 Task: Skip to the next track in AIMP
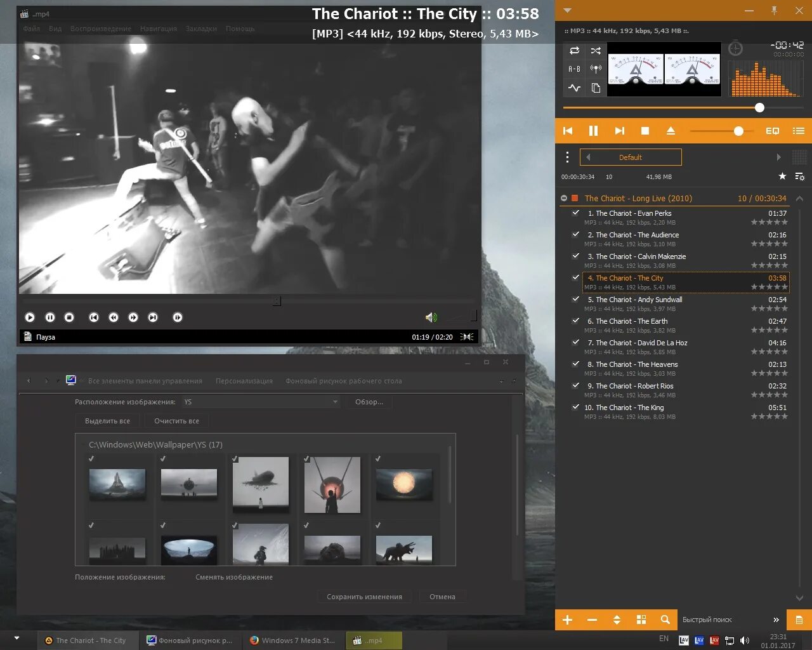point(620,131)
